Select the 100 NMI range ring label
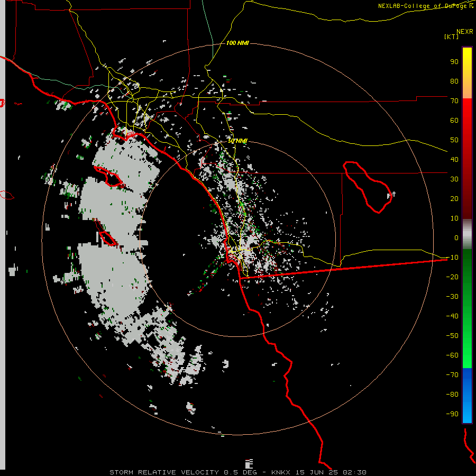 [237, 43]
